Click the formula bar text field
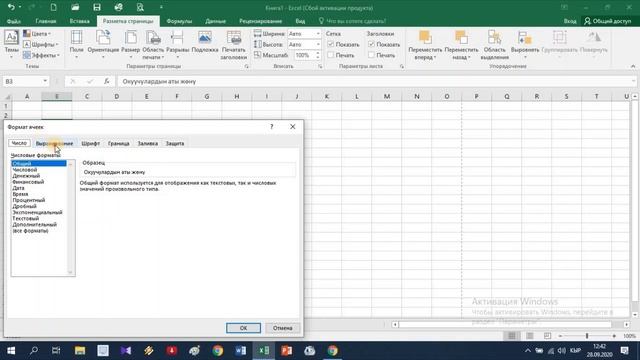640x360 pixels. pos(376,81)
